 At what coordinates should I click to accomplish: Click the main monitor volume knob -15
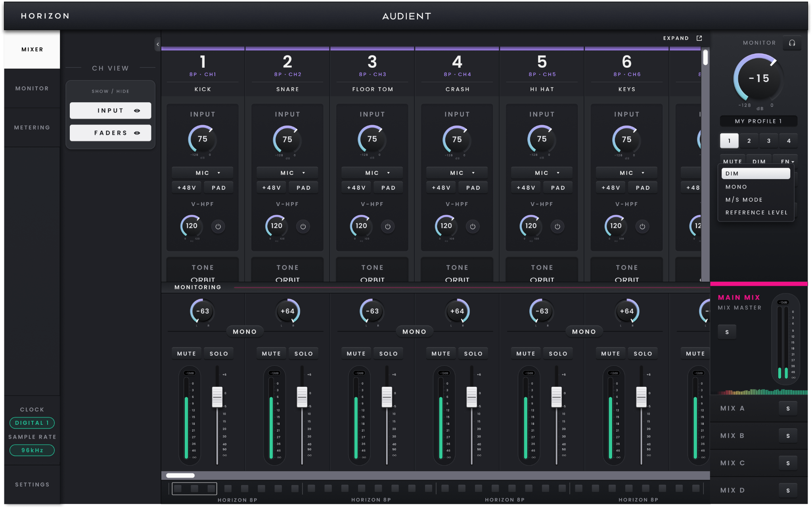point(758,78)
